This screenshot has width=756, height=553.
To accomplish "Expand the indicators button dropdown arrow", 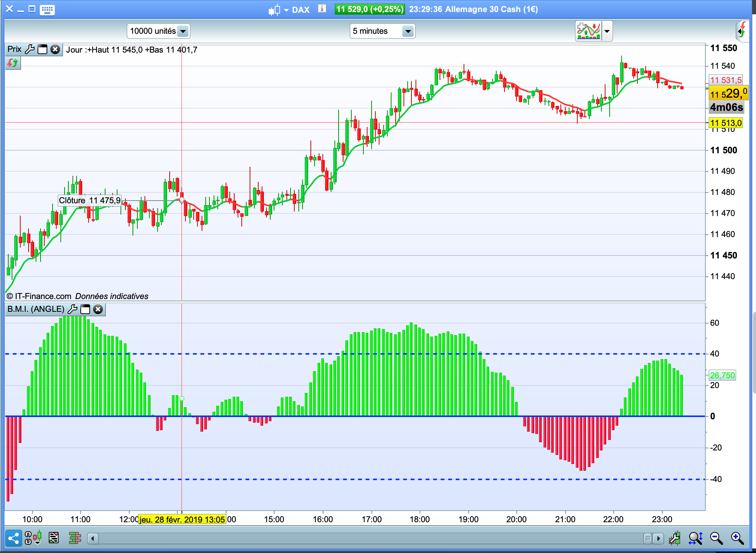I will point(607,31).
